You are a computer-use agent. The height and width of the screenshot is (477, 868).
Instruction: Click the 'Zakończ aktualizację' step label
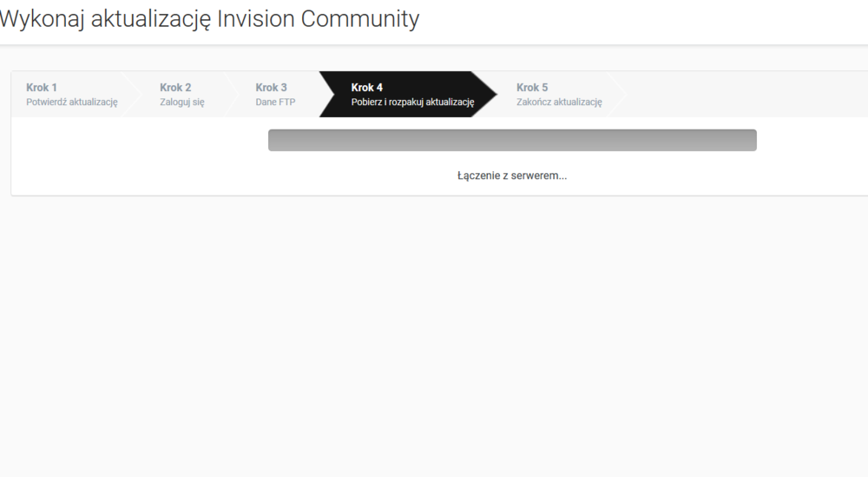[x=559, y=102]
